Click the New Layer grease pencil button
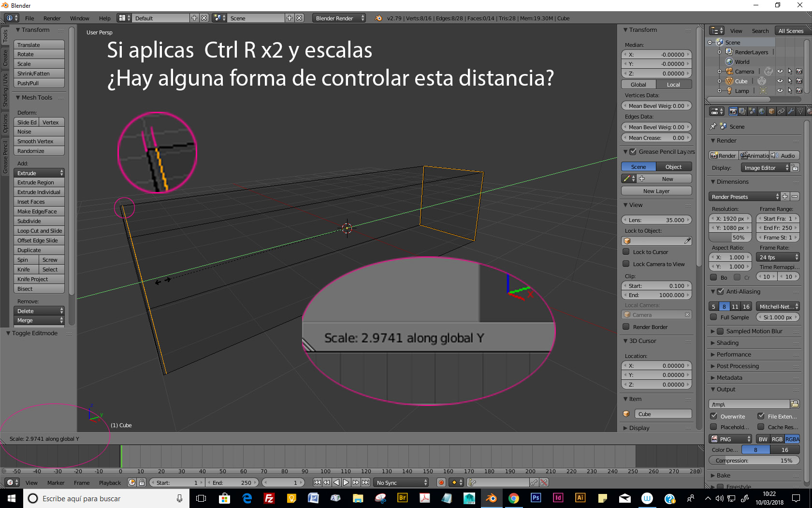Screen dimensions: 812x508 (x=656, y=191)
